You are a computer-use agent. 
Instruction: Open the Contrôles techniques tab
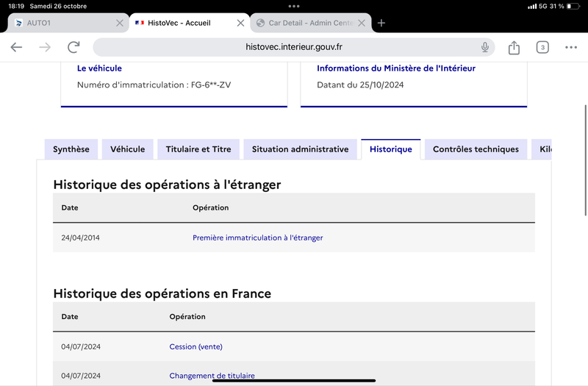click(476, 149)
